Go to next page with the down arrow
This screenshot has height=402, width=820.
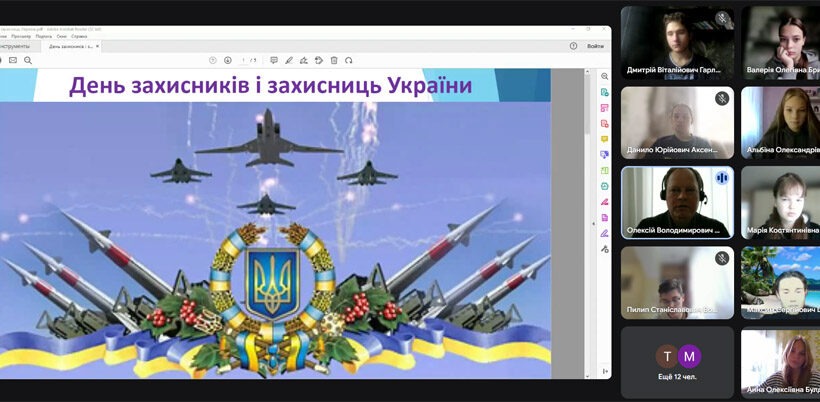click(x=228, y=60)
